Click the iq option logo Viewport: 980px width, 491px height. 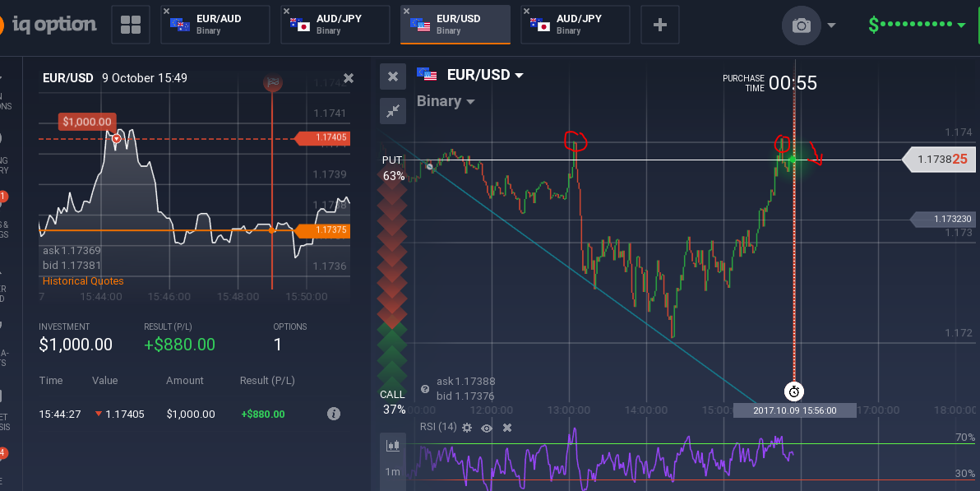pos(49,25)
